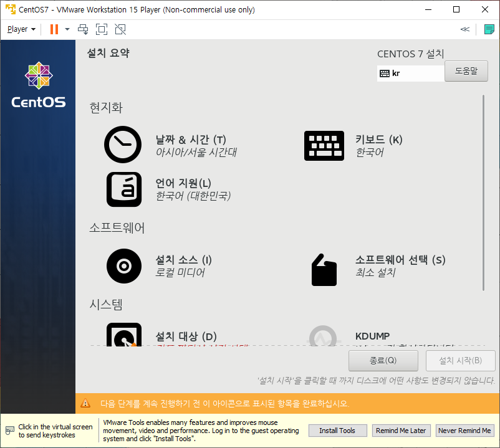Open Software Selection package icon
This screenshot has width=500, height=448.
324,270
